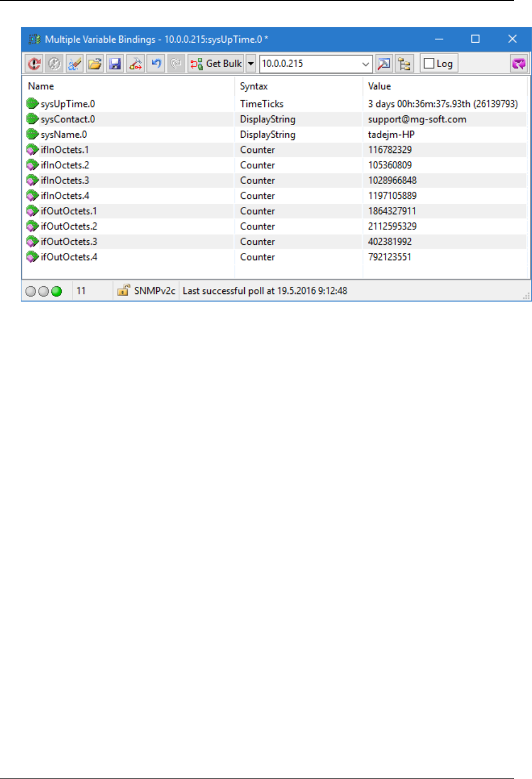Maximize the Multiple Variable Bindings window
The height and width of the screenshot is (779, 532).
pos(475,39)
